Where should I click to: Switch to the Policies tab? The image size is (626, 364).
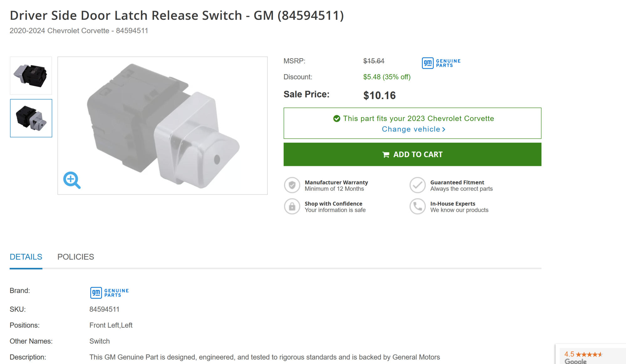[x=75, y=257]
